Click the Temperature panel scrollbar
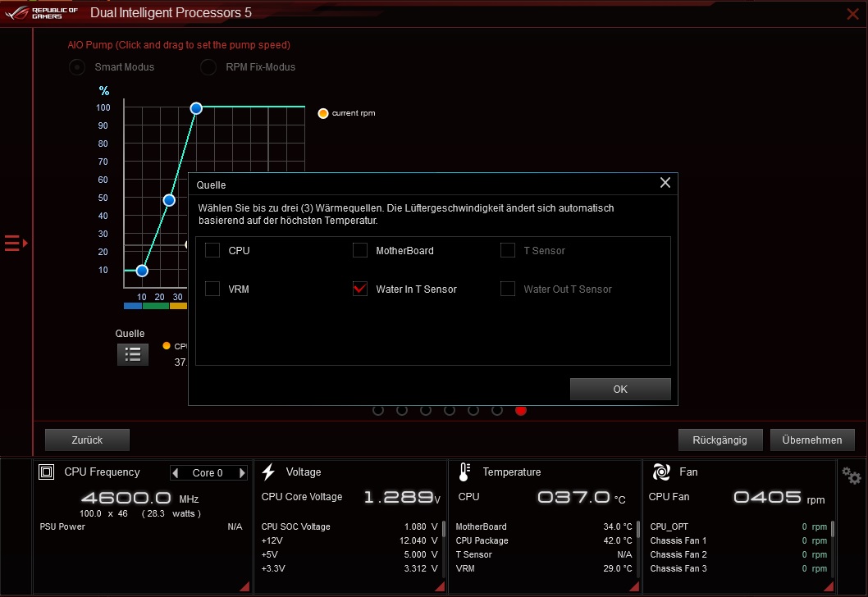 coord(637,529)
